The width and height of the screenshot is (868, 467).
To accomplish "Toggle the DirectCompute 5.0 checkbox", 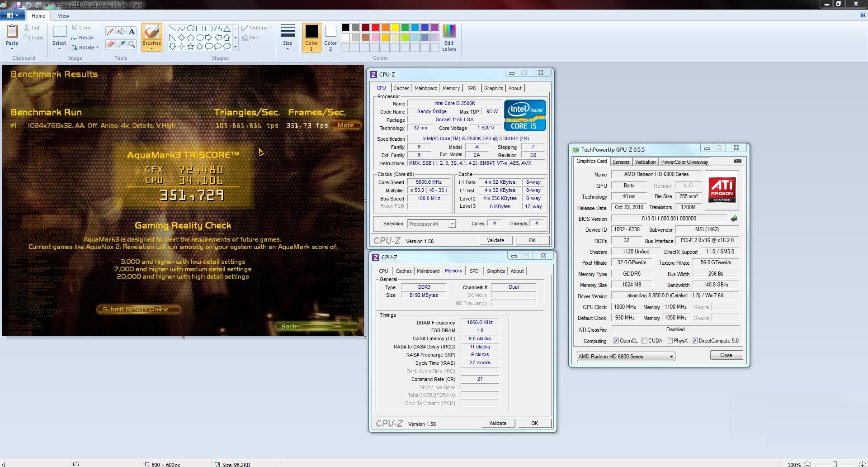I will pos(694,341).
